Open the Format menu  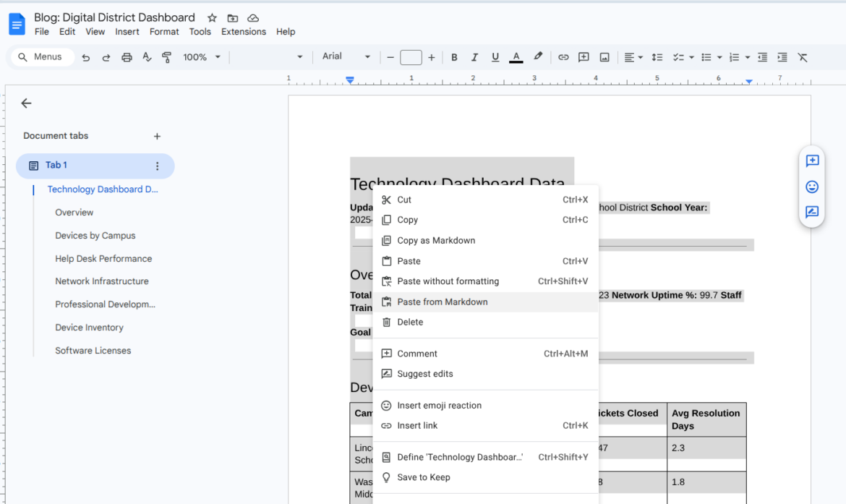(x=164, y=32)
